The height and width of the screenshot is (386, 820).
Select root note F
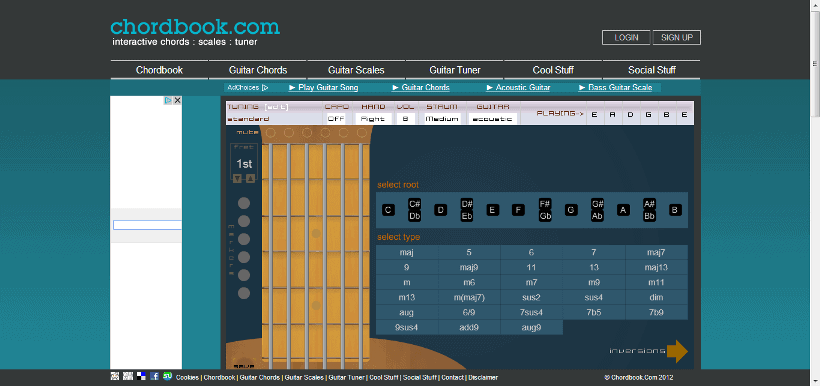pos(518,210)
